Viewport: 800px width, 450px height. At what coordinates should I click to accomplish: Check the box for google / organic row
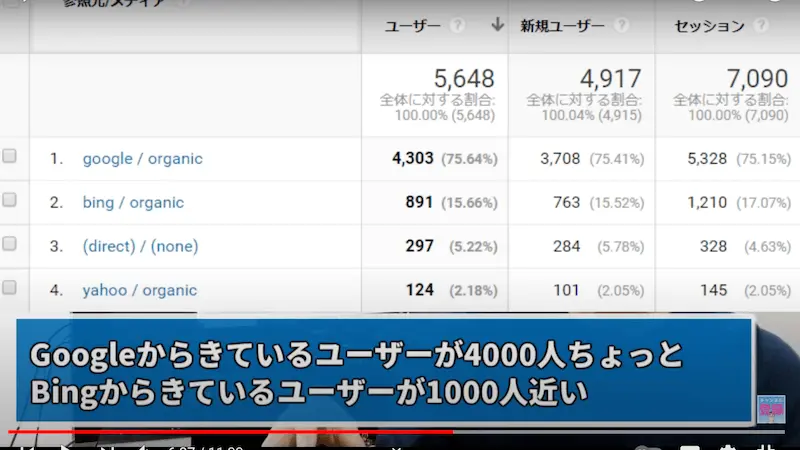click(10, 157)
